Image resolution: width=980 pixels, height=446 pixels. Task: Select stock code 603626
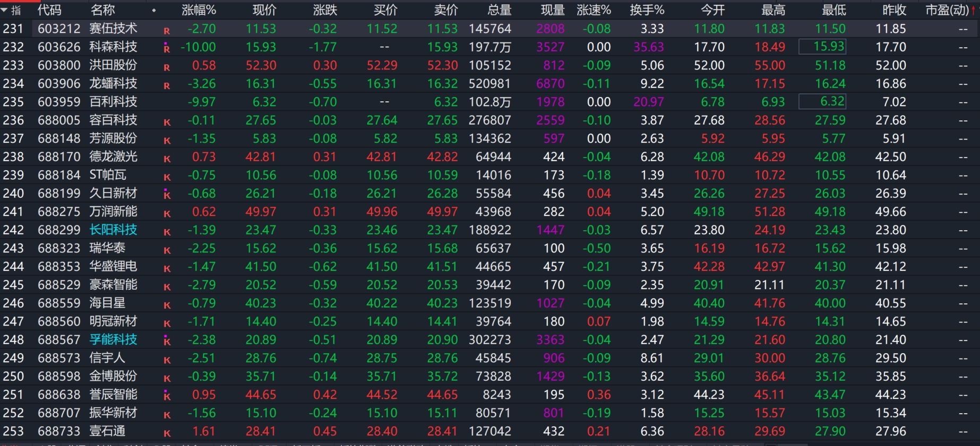click(59, 47)
